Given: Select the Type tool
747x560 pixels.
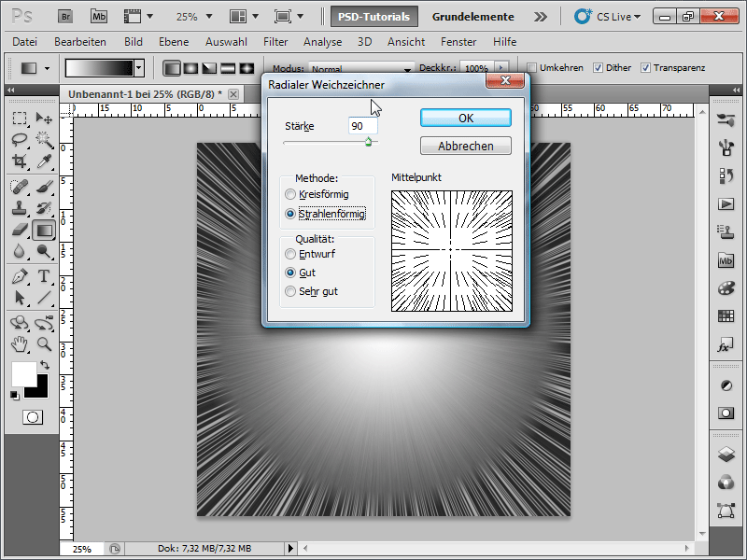Looking at the screenshot, I should pyautogui.click(x=44, y=276).
